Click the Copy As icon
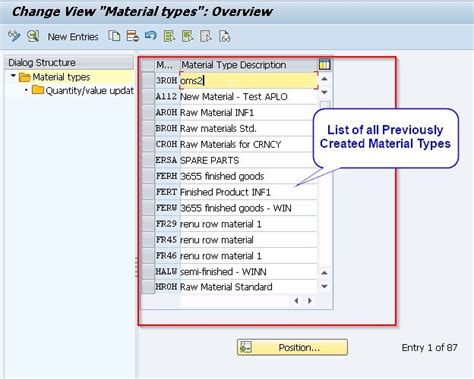This screenshot has height=379, width=474. tap(114, 36)
